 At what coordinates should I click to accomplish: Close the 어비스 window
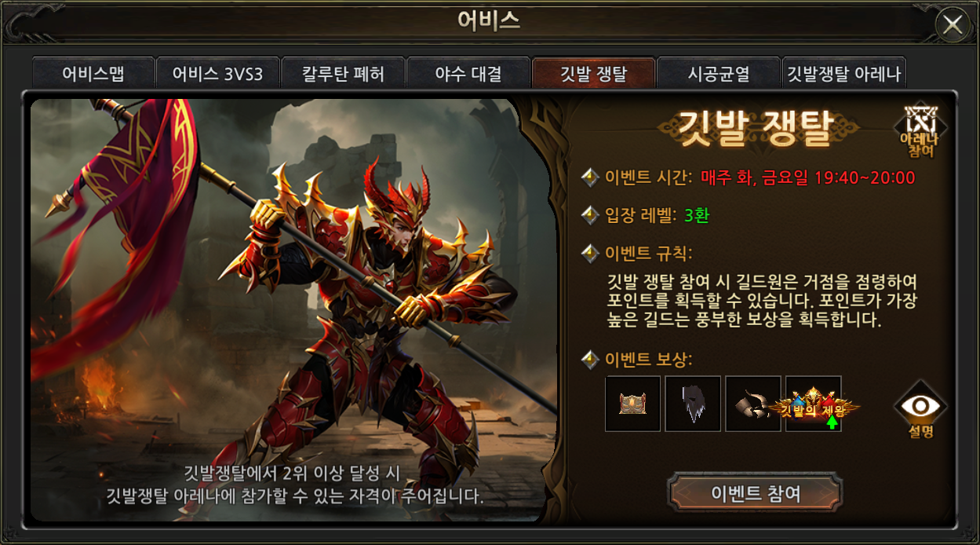953,25
